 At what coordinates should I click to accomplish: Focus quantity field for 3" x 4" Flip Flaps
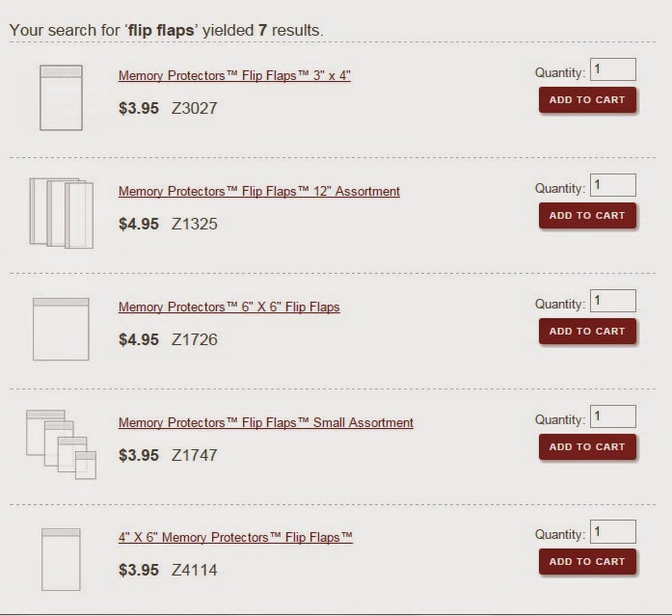pyautogui.click(x=613, y=69)
